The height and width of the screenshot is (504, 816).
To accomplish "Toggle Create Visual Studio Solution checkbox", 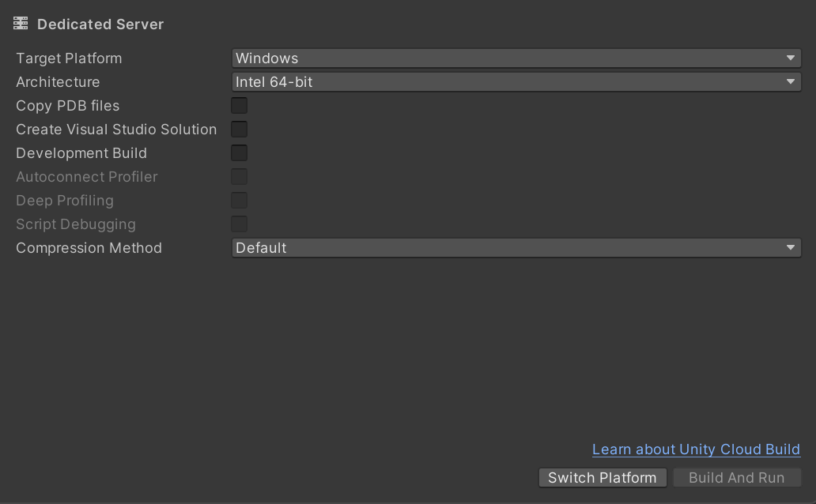I will (x=240, y=130).
